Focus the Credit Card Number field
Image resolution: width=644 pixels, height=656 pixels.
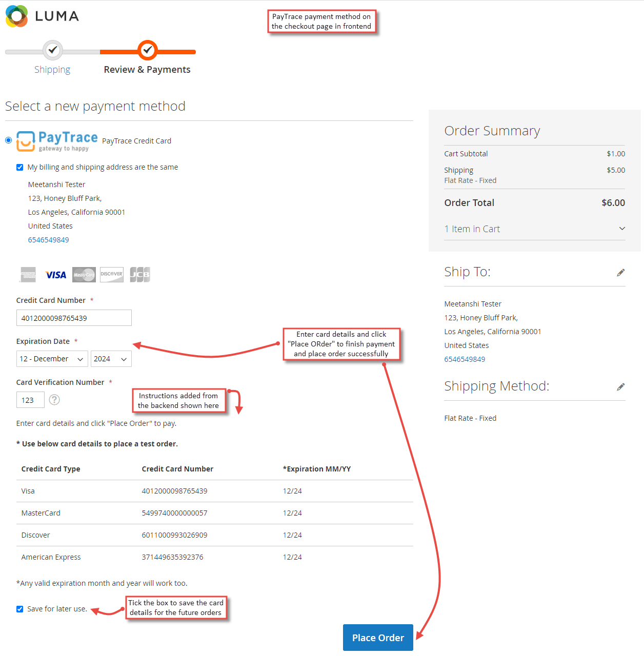click(74, 318)
